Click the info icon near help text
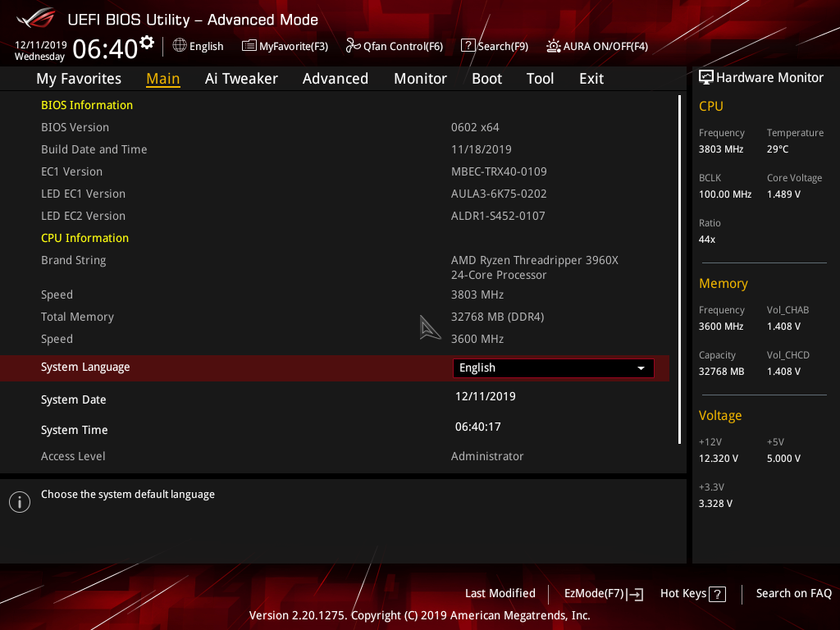Image resolution: width=840 pixels, height=630 pixels. (19, 501)
